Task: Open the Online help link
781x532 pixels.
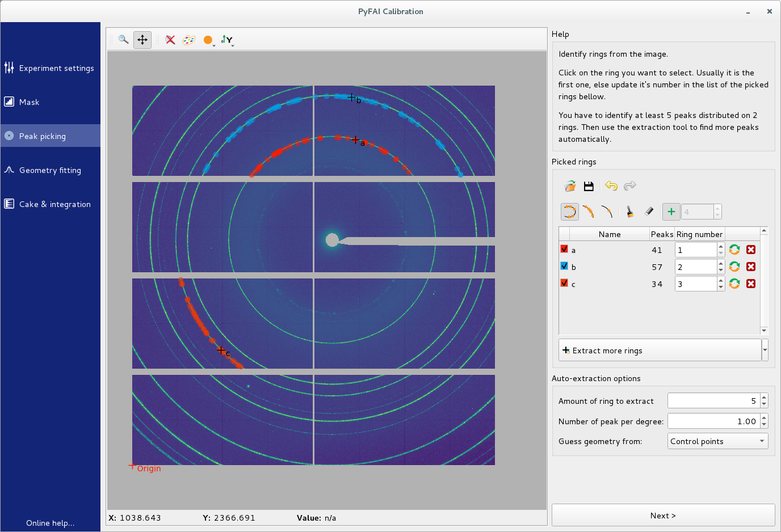Action: click(51, 523)
